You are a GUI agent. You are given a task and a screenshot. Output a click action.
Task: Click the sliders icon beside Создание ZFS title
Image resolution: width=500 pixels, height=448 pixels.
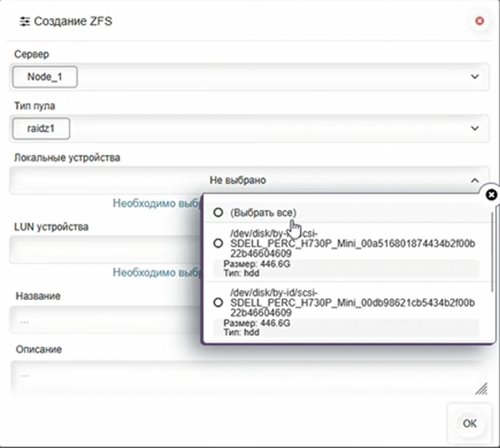pos(24,21)
